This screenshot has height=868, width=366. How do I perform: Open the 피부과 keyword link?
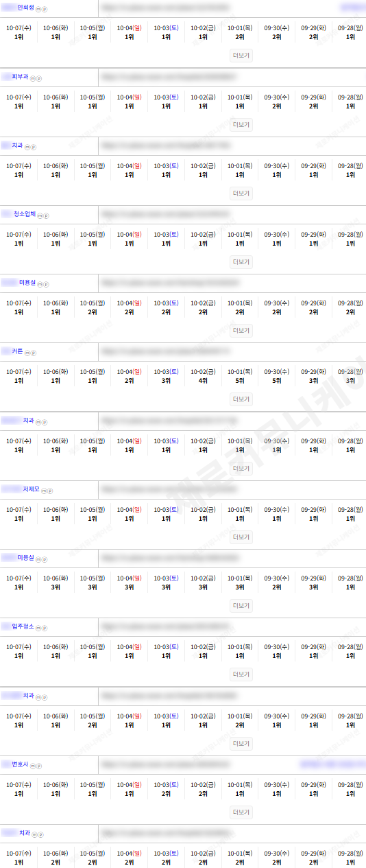(x=20, y=77)
